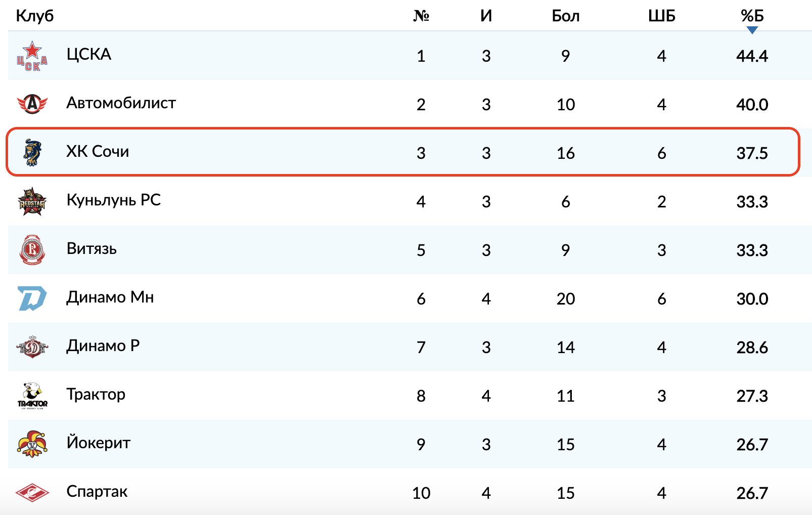Open the Автомобилист team link
Screen dimensions: 812x515
coord(121,103)
